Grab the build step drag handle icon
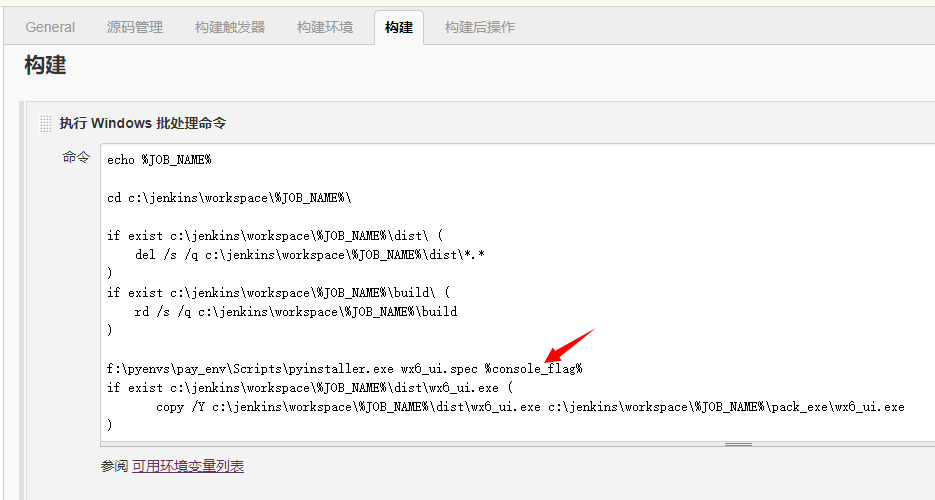The width and height of the screenshot is (935, 500). [x=45, y=123]
